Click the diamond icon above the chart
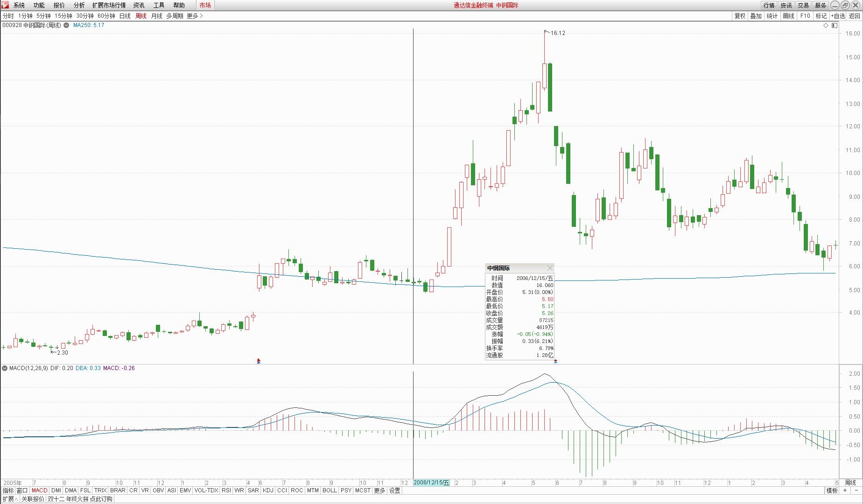This screenshot has width=863, height=504. pyautogui.click(x=826, y=25)
